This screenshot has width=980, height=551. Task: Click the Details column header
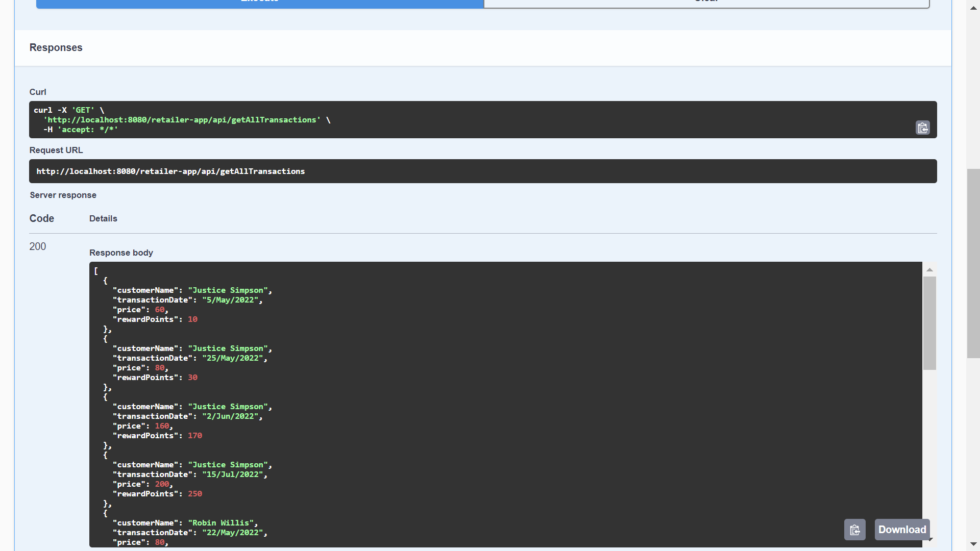[103, 218]
